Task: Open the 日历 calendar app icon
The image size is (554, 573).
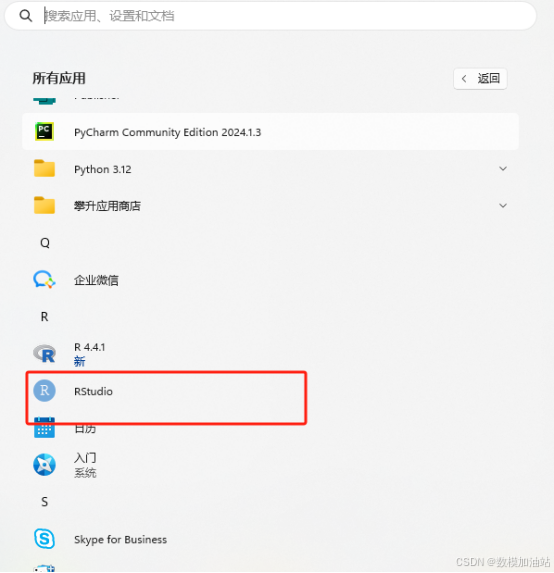Action: point(44,428)
